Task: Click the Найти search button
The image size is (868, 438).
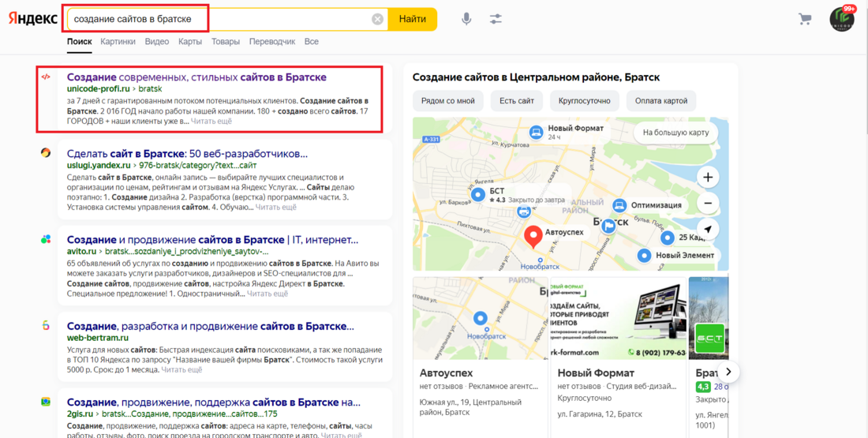Action: click(x=413, y=20)
